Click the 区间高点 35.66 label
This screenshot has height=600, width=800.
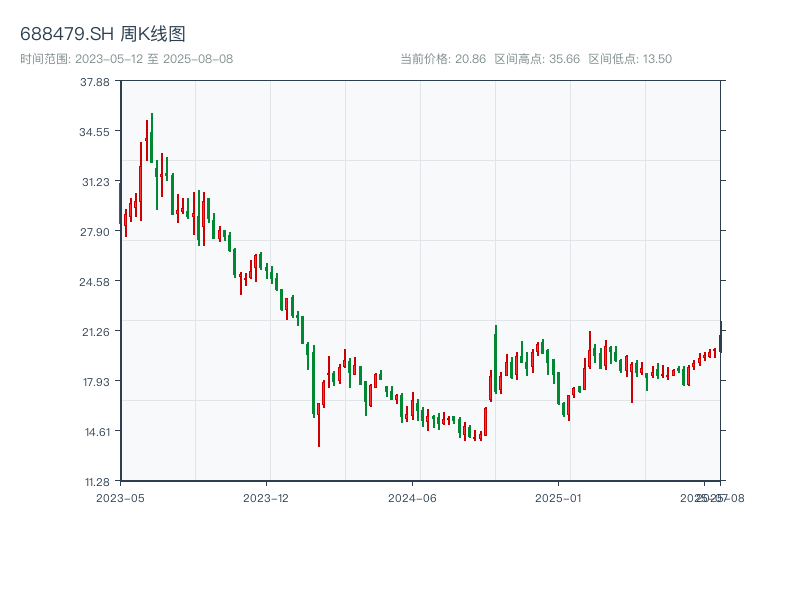coord(537,59)
